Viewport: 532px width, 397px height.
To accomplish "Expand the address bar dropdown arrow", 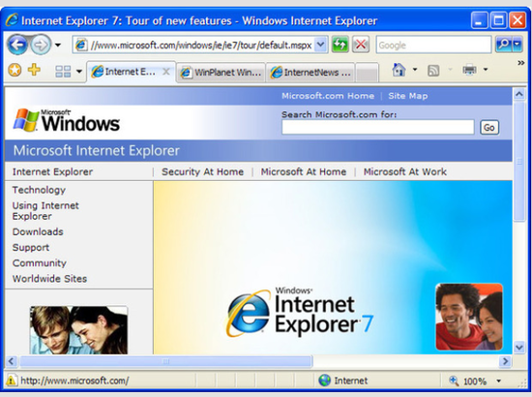I will point(321,45).
